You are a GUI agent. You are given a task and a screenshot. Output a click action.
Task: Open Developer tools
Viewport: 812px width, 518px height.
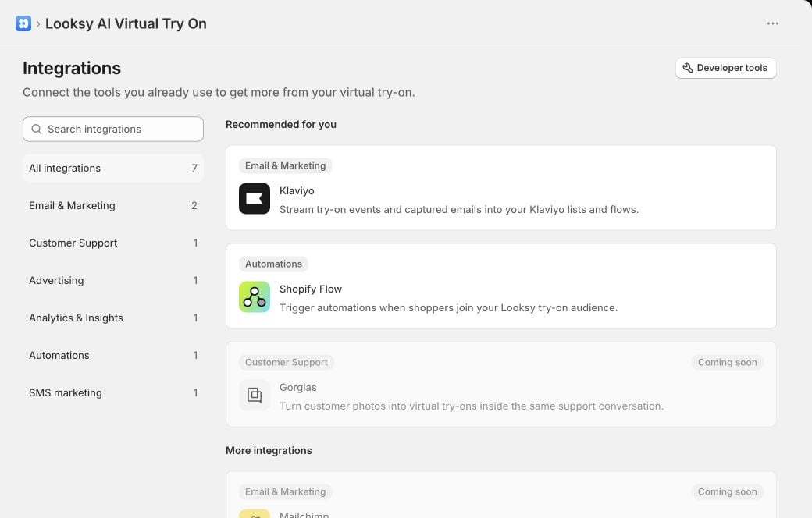click(725, 68)
